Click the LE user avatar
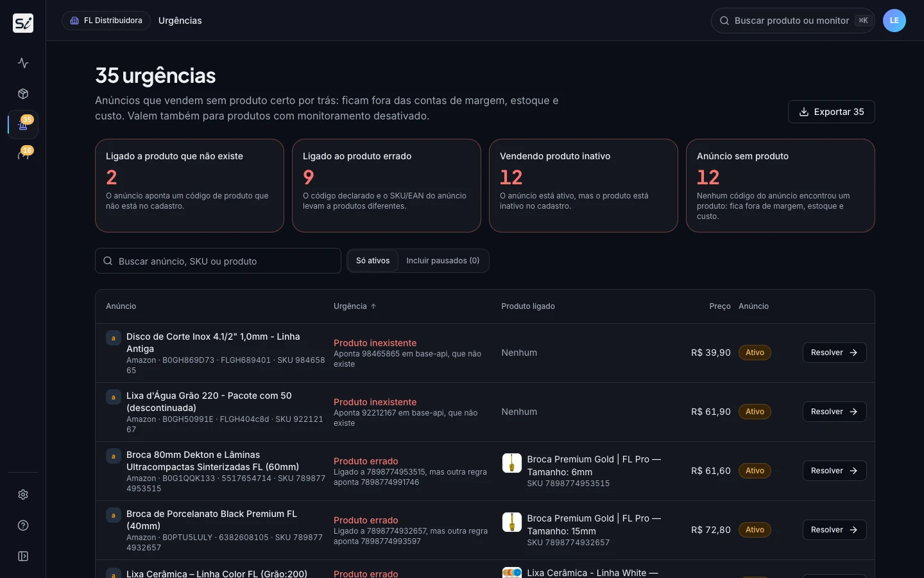 click(894, 21)
